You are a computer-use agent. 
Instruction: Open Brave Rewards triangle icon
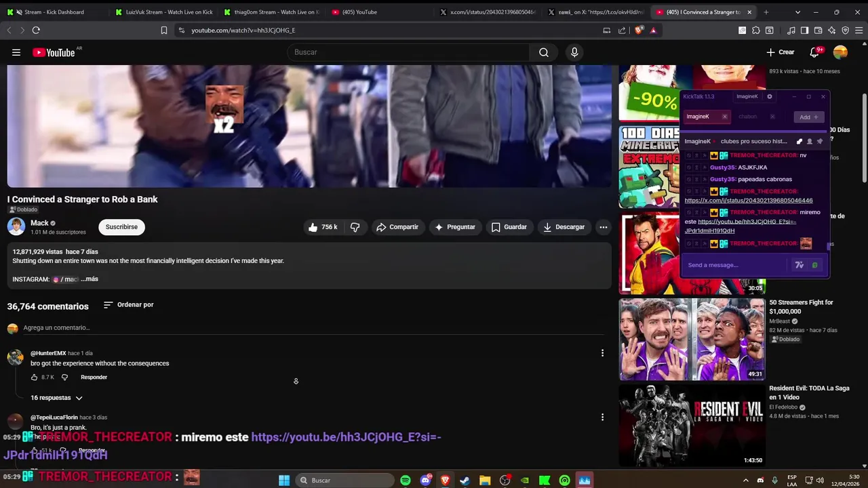[653, 30]
